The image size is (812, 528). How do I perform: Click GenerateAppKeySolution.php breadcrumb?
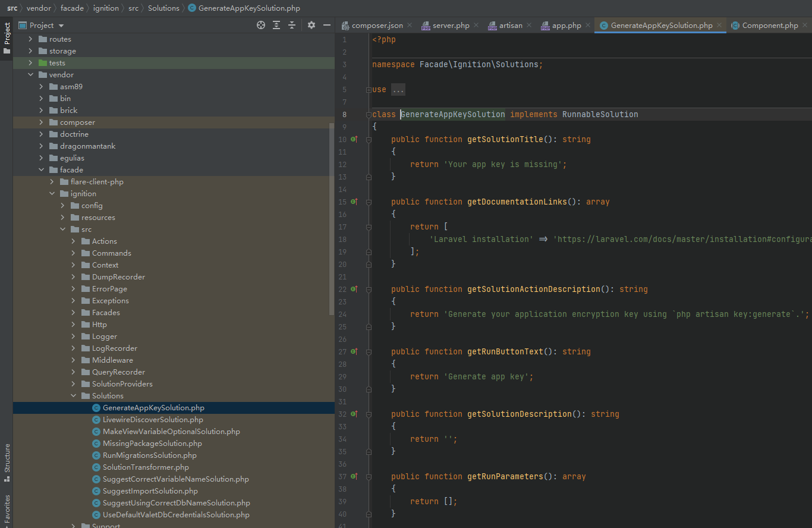point(244,8)
